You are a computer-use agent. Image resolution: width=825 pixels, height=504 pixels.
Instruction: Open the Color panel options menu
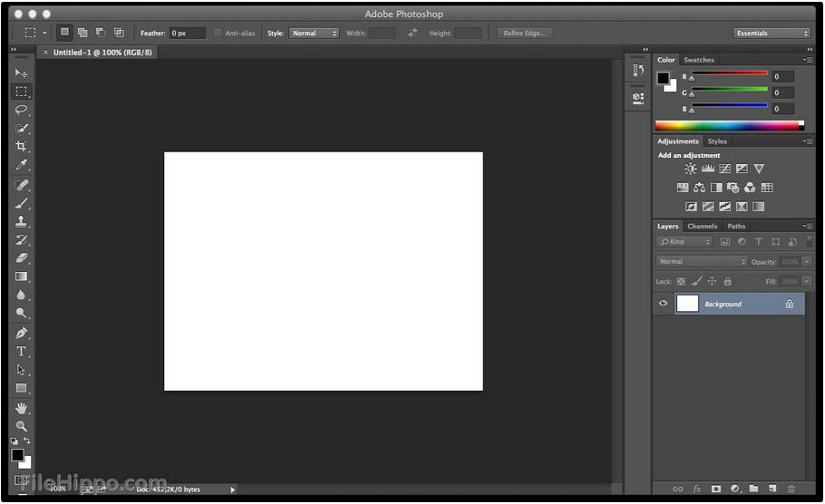tap(808, 60)
